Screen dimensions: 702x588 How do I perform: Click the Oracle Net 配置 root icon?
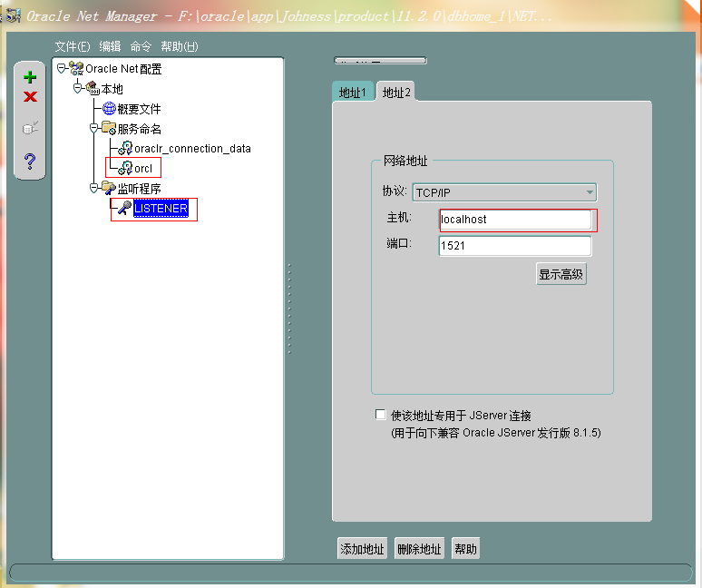[76, 69]
